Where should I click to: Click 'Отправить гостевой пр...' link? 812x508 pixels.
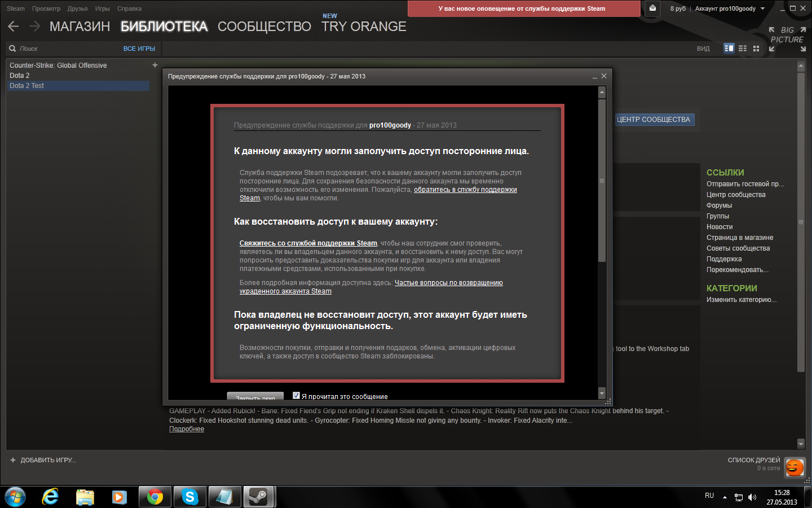[745, 184]
